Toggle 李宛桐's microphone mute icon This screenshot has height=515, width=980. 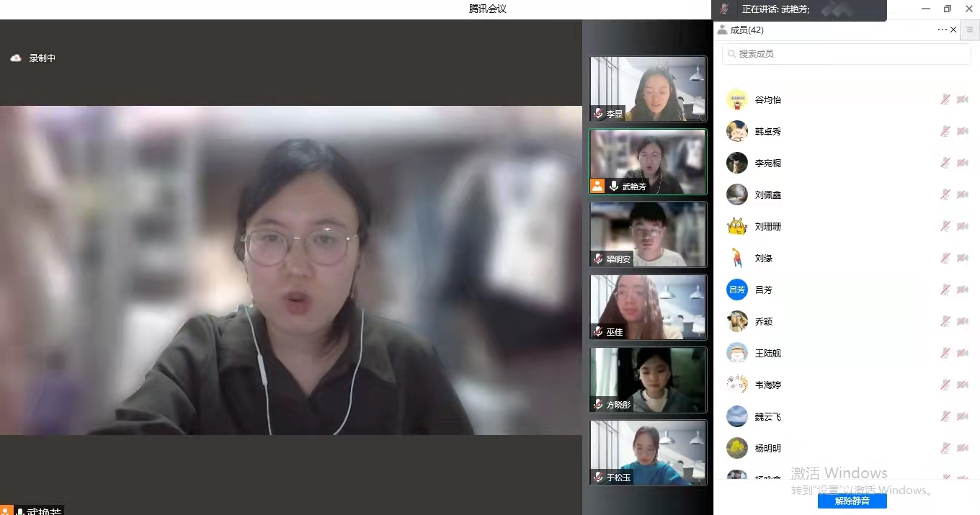[x=945, y=163]
